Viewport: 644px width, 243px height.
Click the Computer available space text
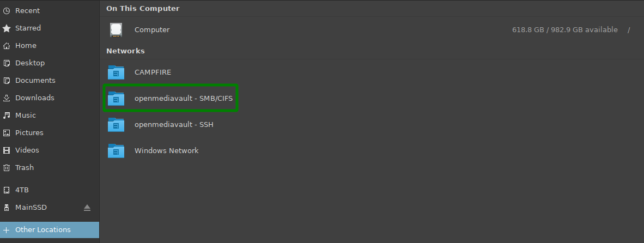[565, 30]
